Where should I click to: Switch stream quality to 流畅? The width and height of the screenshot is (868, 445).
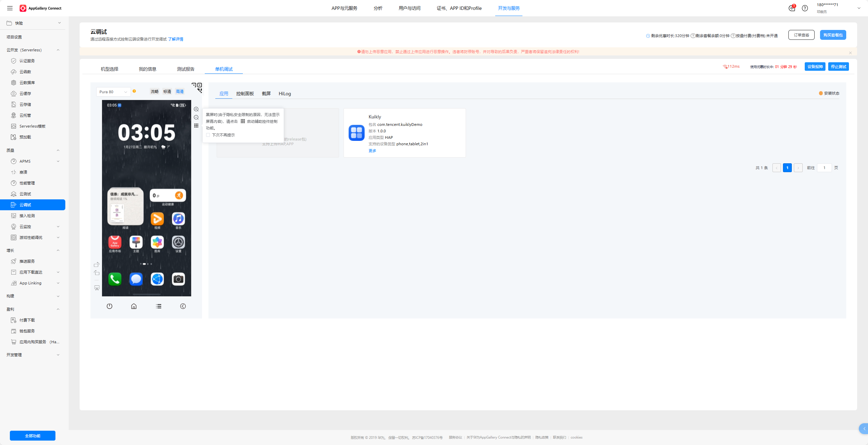[x=155, y=92]
